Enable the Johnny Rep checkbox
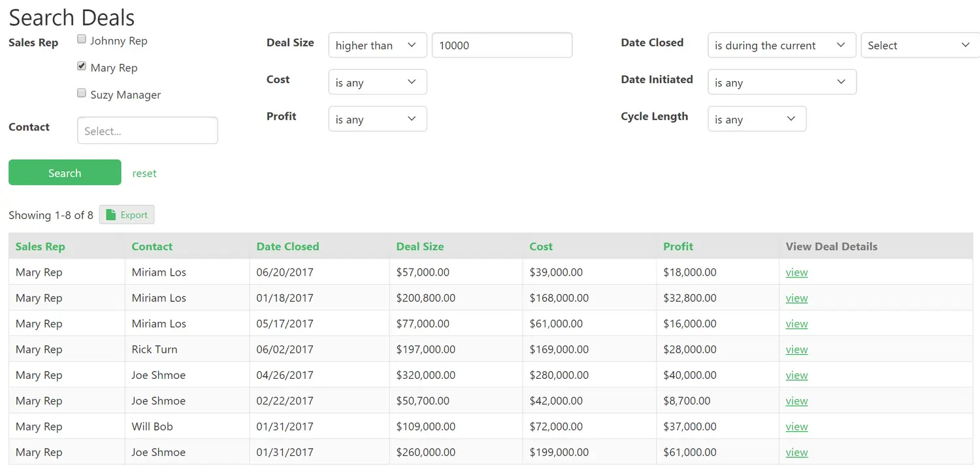The image size is (980, 471). pos(81,39)
